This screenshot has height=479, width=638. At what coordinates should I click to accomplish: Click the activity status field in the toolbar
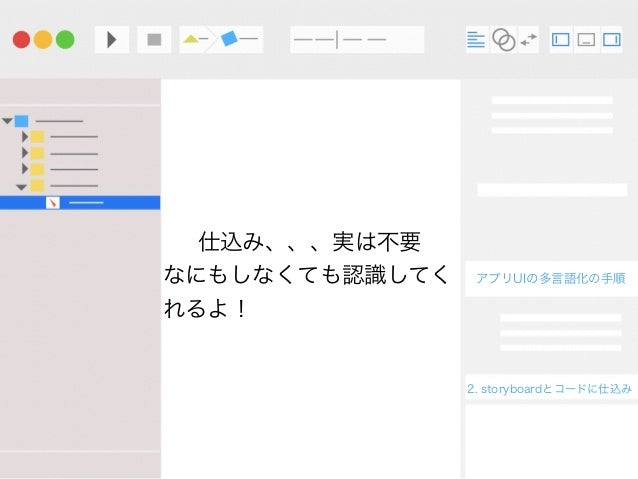coord(357,40)
